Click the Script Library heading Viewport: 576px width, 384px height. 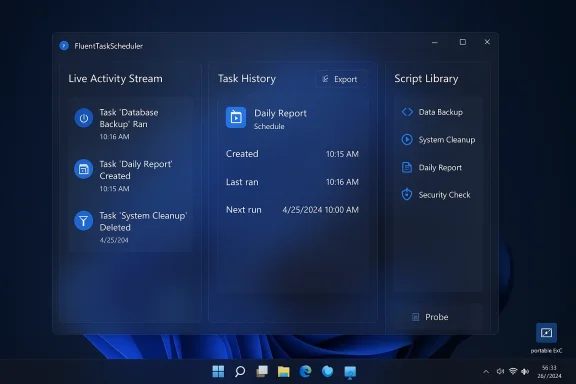(x=426, y=79)
